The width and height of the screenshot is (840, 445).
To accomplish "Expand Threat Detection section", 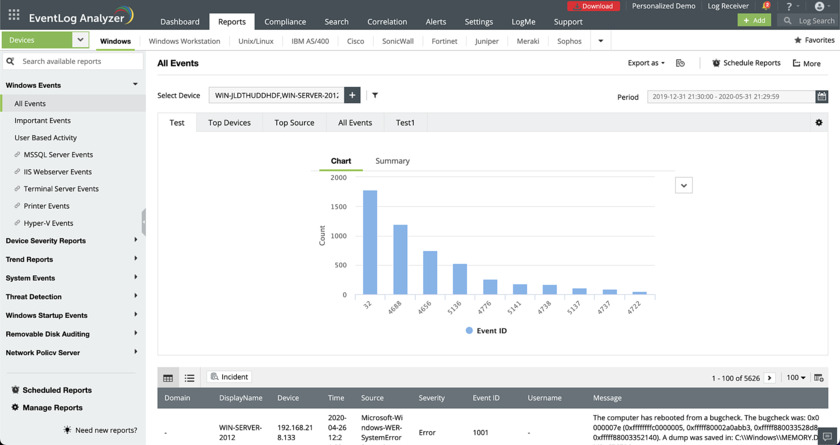I will click(136, 296).
